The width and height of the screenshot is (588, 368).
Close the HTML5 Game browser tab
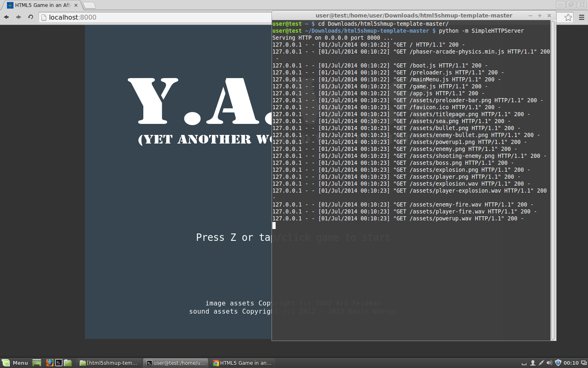coord(76,5)
